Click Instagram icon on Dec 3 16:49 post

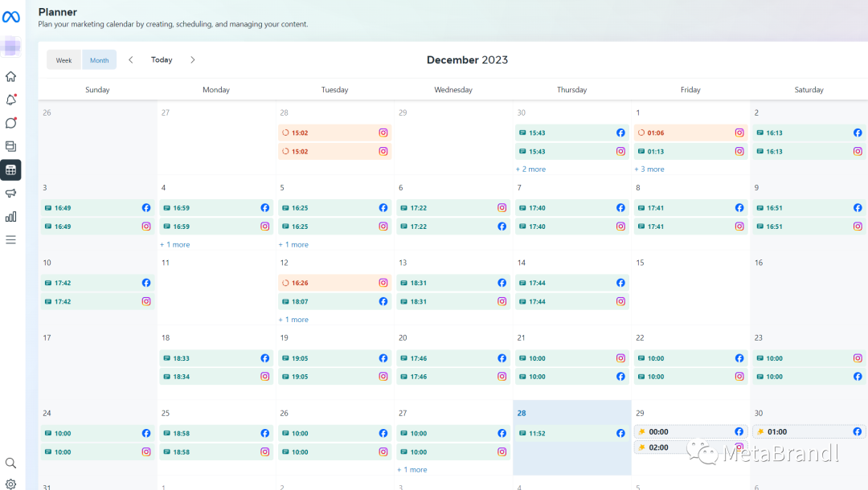pyautogui.click(x=146, y=227)
